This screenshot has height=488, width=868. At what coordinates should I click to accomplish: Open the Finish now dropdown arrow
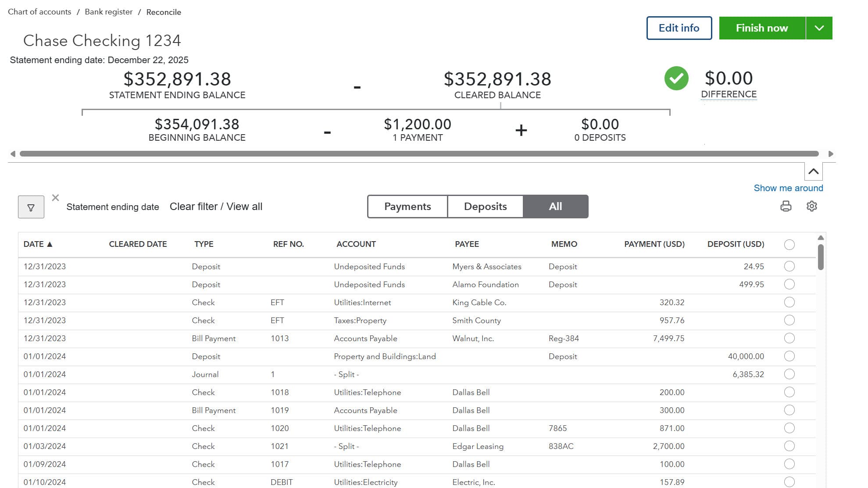[818, 28]
